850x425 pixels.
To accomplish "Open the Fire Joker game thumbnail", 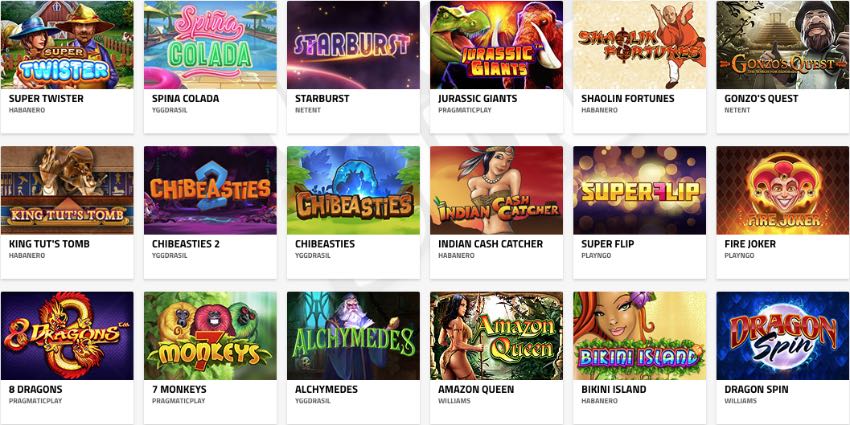I will [x=783, y=190].
